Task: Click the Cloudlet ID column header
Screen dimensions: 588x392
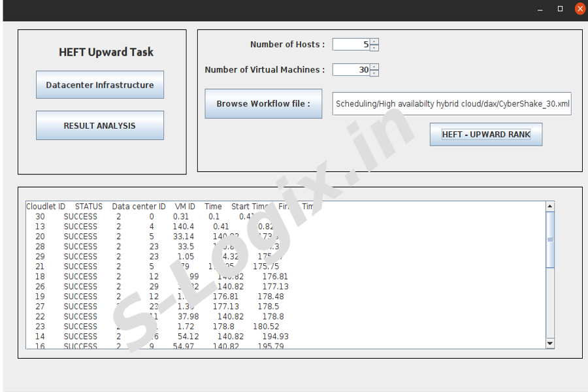Action: [45, 206]
